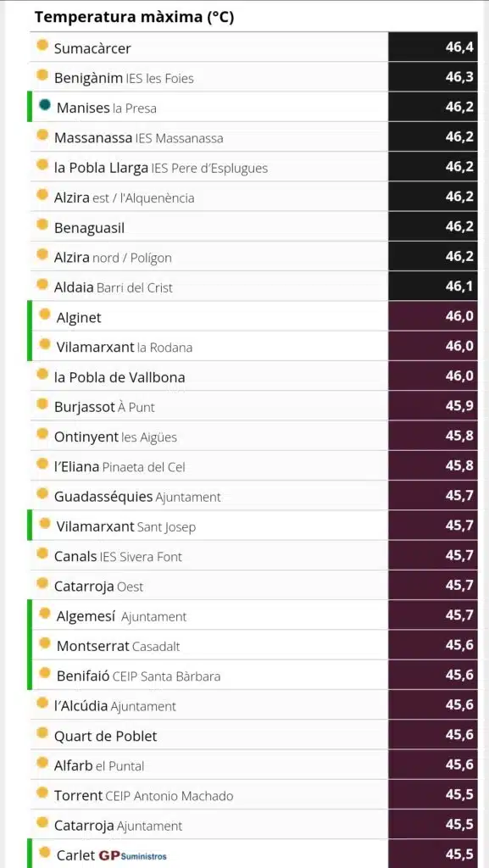The image size is (489, 868).
Task: Click the Temperatura màxima (°C) heading
Action: tap(135, 17)
